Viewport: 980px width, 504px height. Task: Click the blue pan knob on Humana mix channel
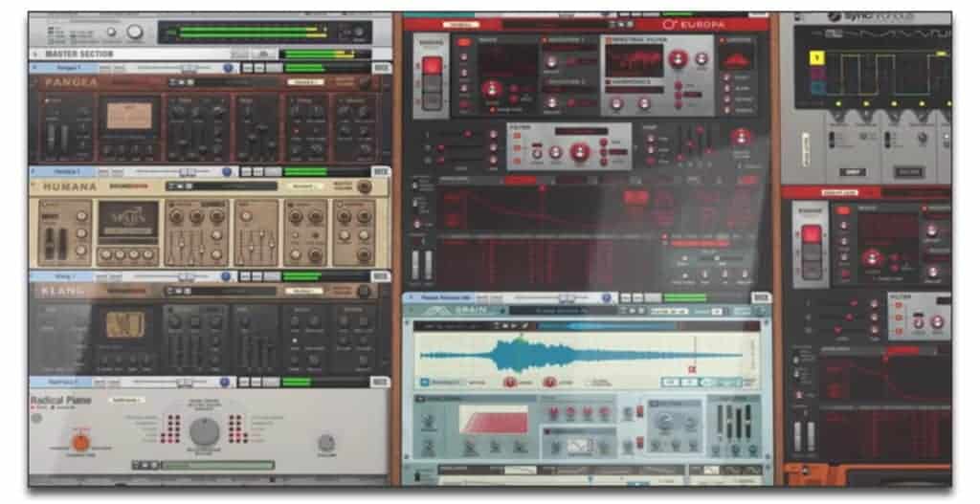(x=227, y=172)
